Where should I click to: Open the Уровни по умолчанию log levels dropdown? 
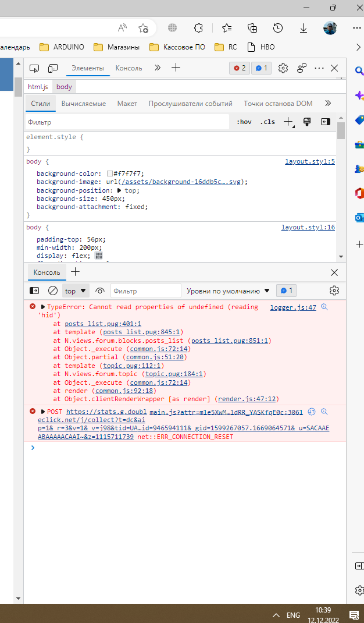click(x=228, y=291)
